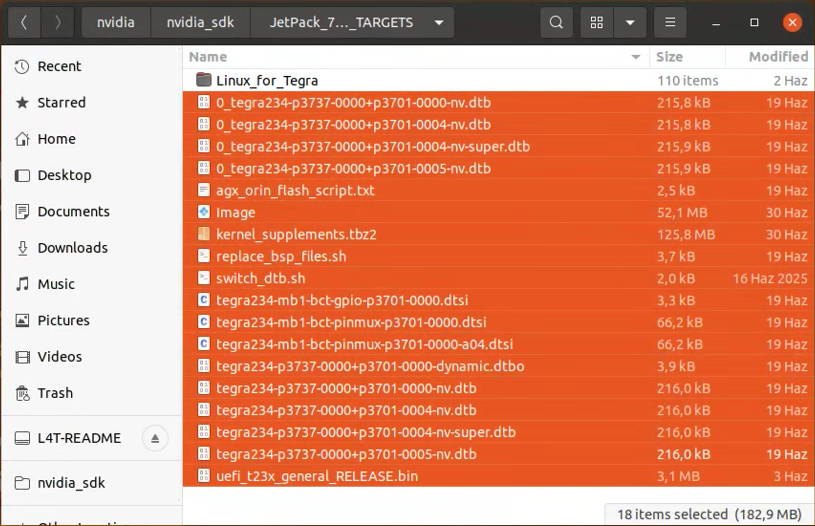815x526 pixels.
Task: Click the Trash bin sidebar icon
Action: [22, 393]
